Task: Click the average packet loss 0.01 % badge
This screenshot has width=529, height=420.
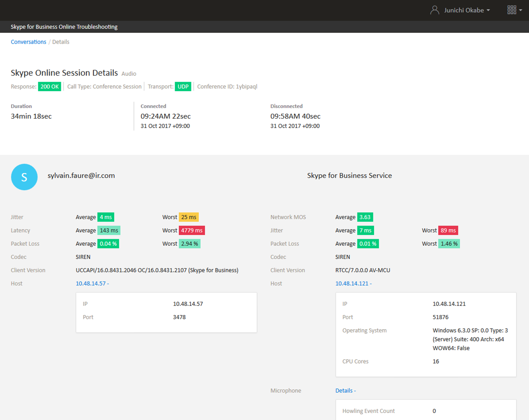Action: pyautogui.click(x=368, y=244)
